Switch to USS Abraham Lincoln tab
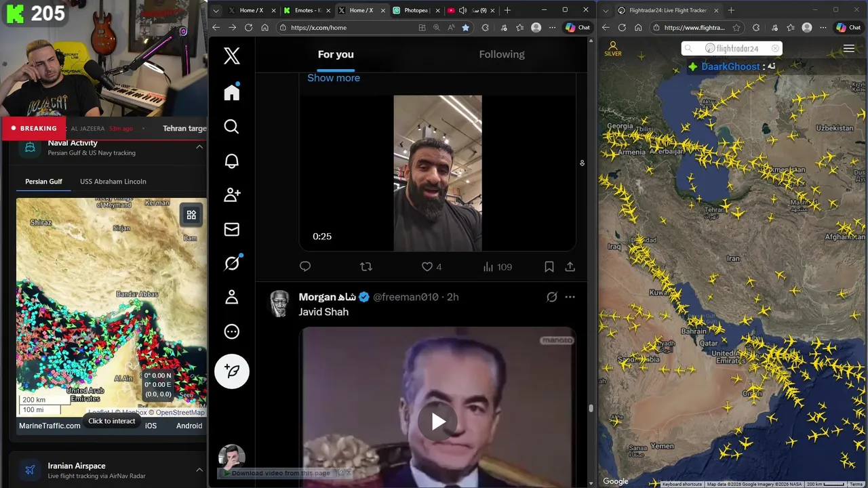The height and width of the screenshot is (488, 868). point(113,181)
